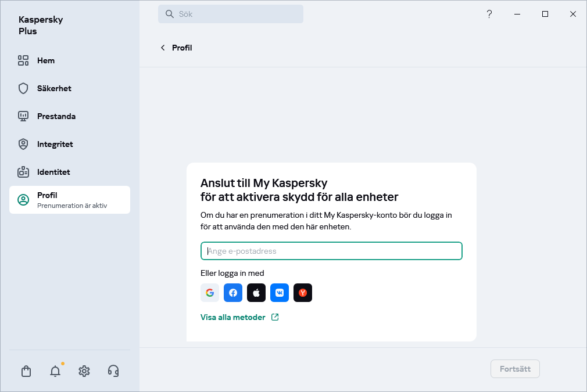Image resolution: width=587 pixels, height=392 pixels.
Task: Sign in with the Yandex icon
Action: (x=303, y=293)
